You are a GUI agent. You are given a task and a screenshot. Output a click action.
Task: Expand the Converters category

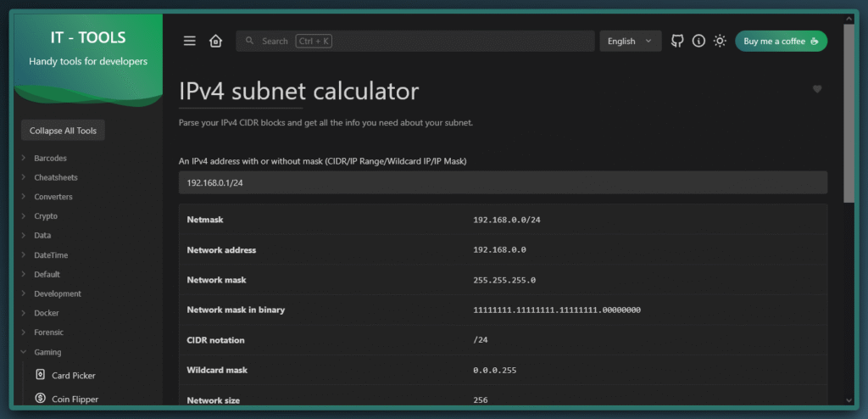[x=53, y=197]
